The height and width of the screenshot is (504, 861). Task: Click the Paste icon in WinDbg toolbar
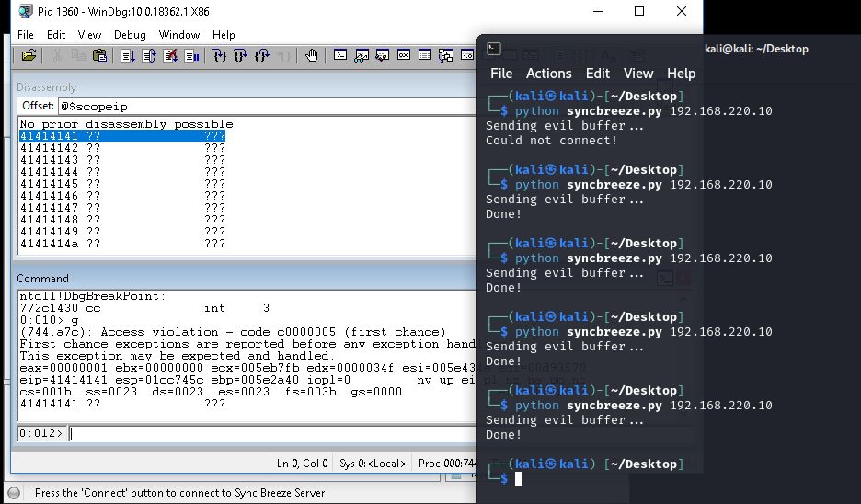[99, 55]
